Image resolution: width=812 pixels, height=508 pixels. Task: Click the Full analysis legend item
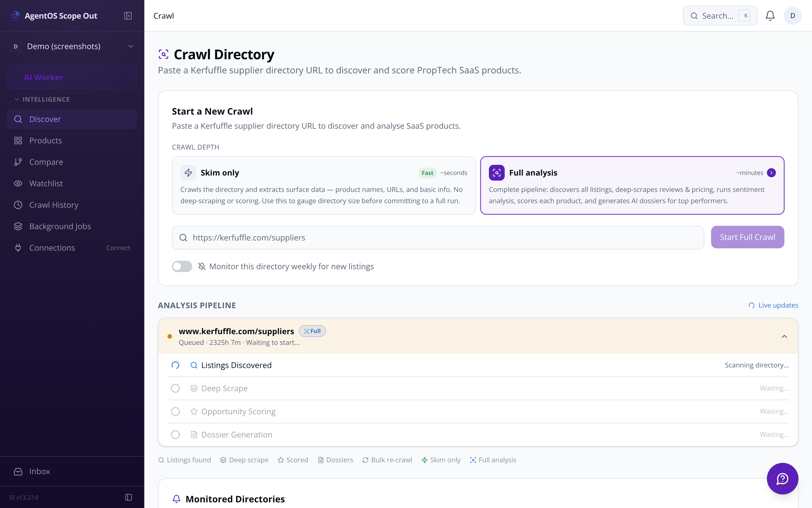(x=493, y=460)
